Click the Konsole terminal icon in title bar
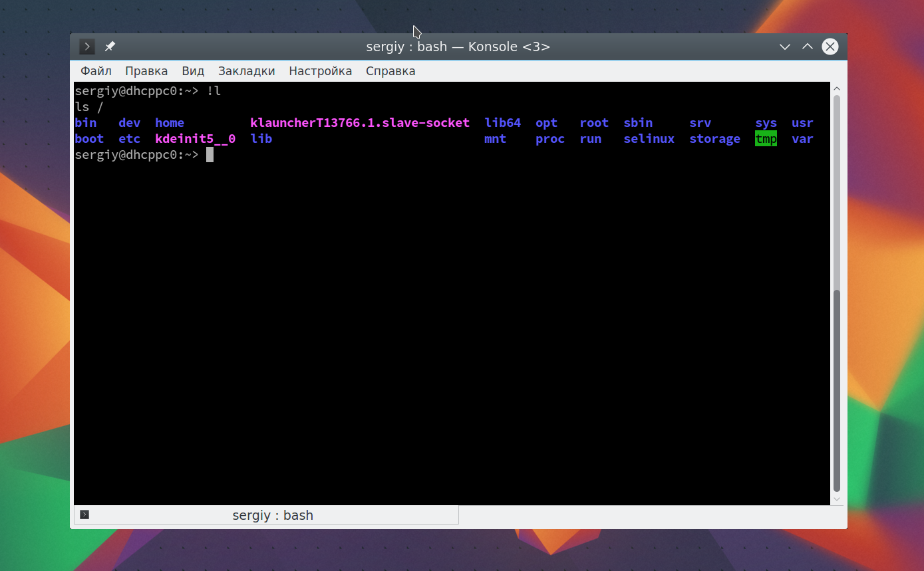The width and height of the screenshot is (924, 571). (87, 47)
